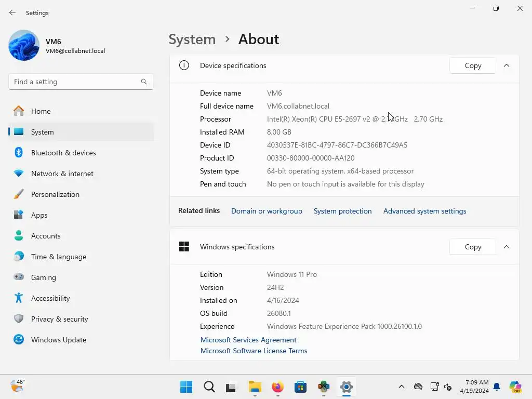532x399 pixels.
Task: Click the colorful app icon next to Microsoft Store
Action: pyautogui.click(x=323, y=387)
